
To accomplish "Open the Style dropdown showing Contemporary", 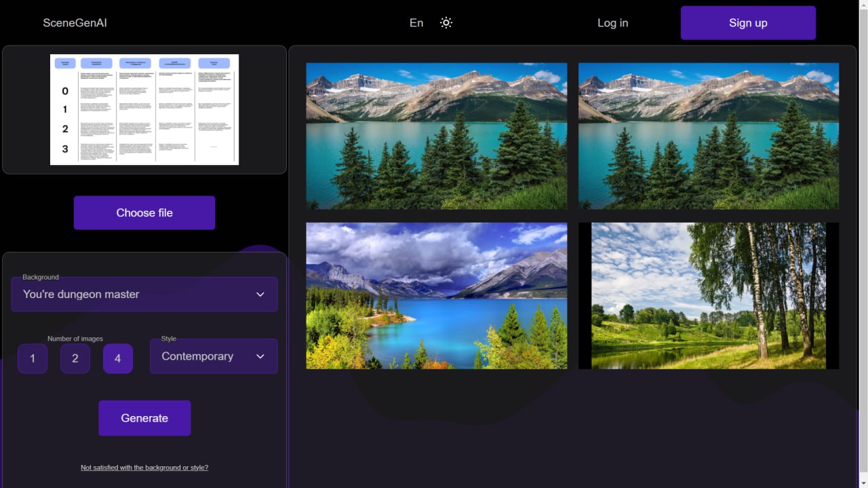I will tap(203, 356).
